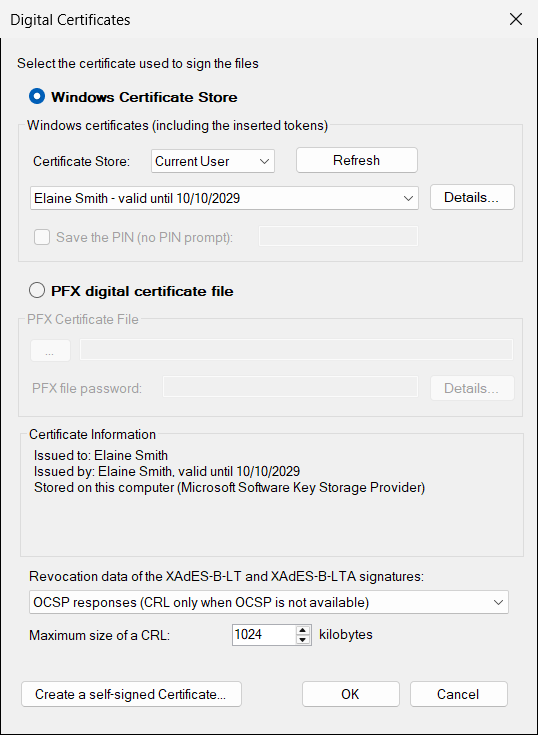Open Details for the selected Windows certificate

pyautogui.click(x=472, y=197)
